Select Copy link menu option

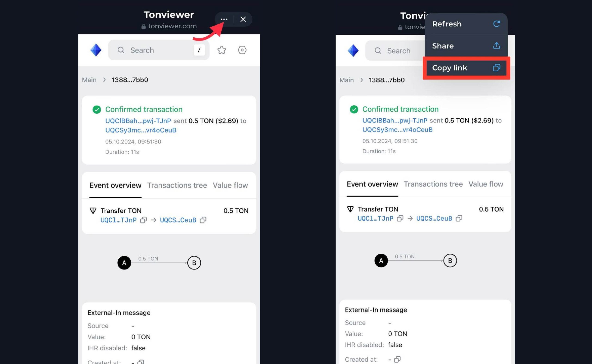(465, 68)
